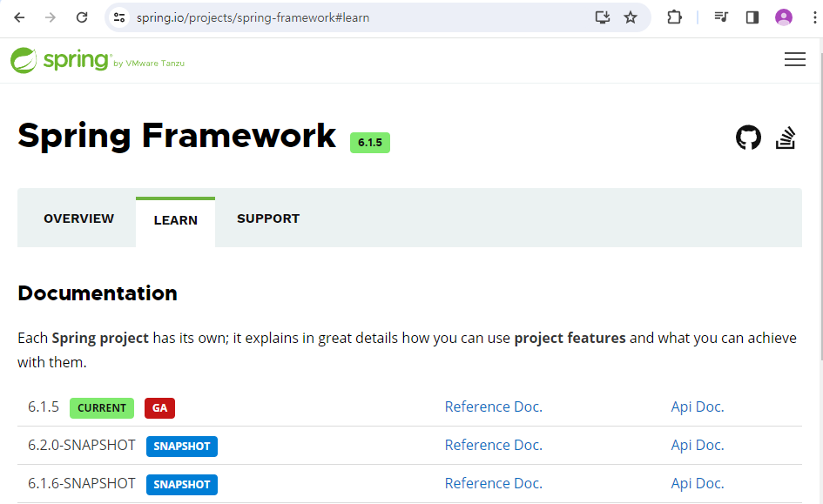Screen dimensions: 823x504
Task: Click the 6.2.0-SNAPSHOT version text
Action: (81, 446)
